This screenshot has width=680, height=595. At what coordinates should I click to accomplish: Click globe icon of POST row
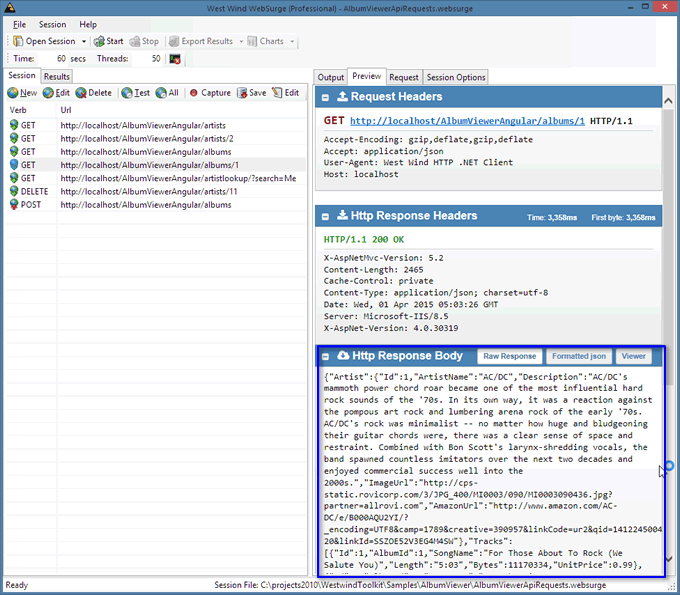point(14,204)
